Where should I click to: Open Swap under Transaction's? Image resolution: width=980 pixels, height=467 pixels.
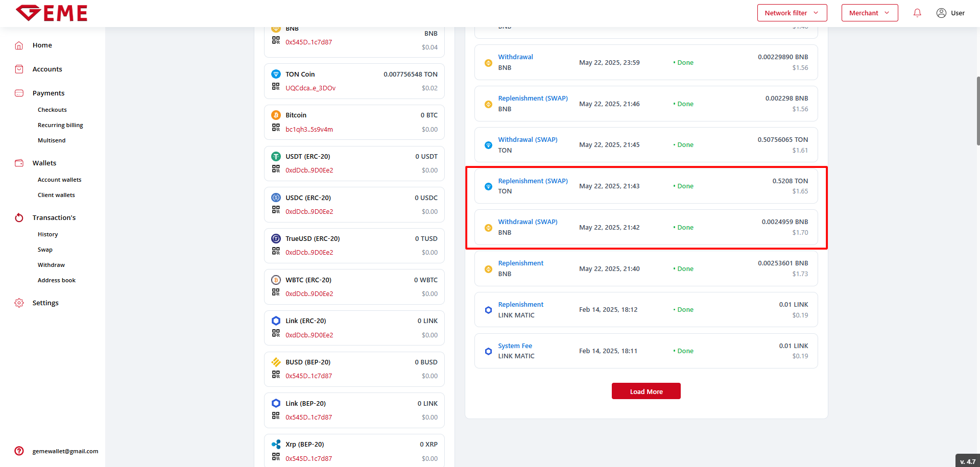[45, 250]
